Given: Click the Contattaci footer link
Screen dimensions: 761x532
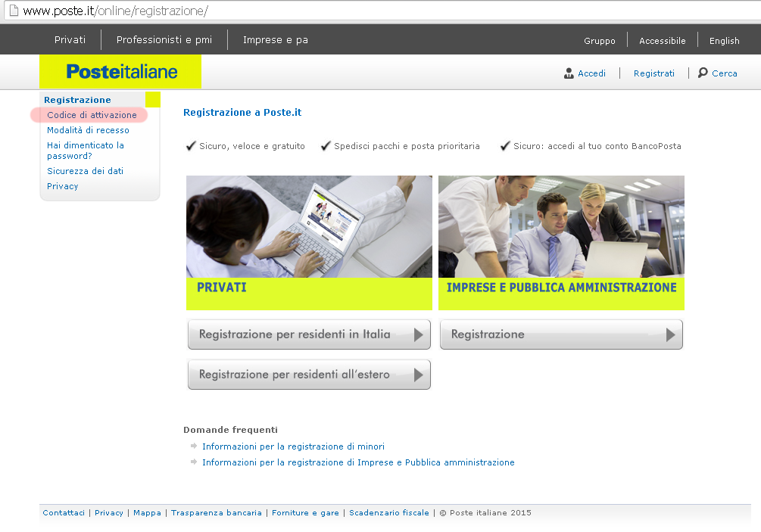Looking at the screenshot, I should pyautogui.click(x=64, y=512).
